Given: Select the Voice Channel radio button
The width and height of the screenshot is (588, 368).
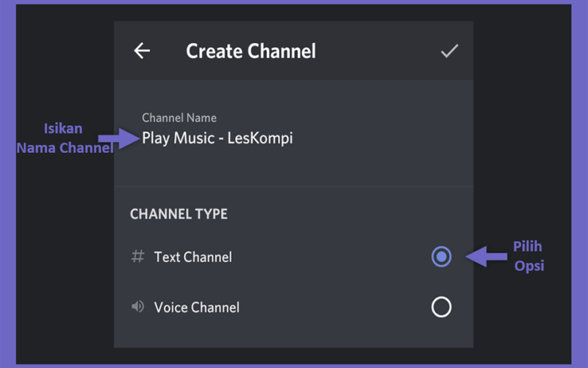Looking at the screenshot, I should point(442,307).
